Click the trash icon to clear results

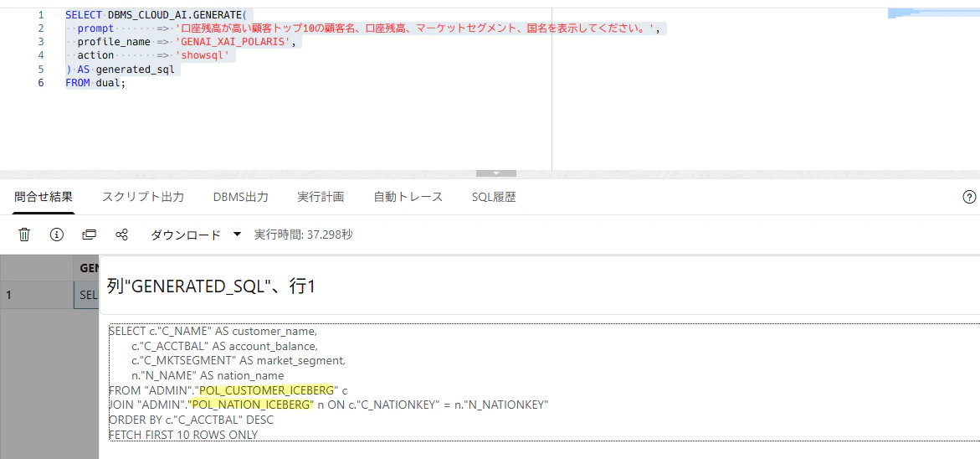pos(24,235)
